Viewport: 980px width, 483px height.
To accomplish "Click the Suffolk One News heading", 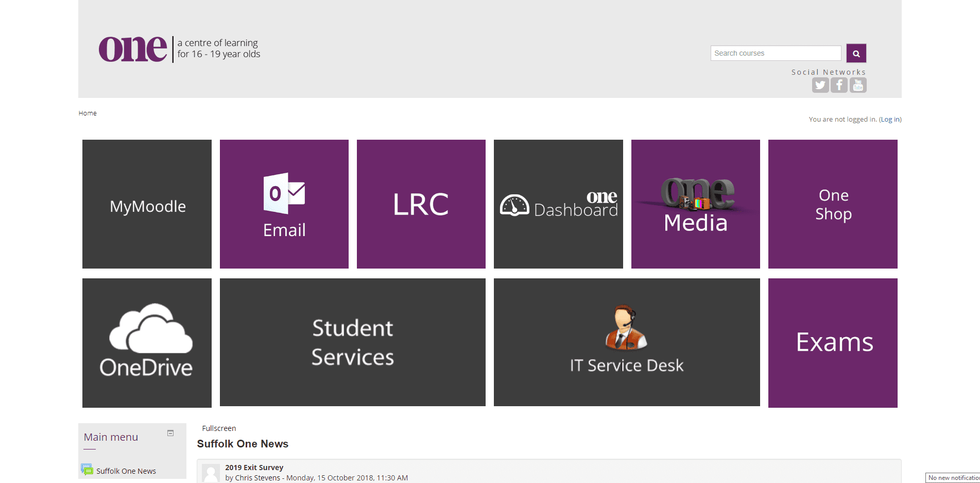I will click(243, 444).
